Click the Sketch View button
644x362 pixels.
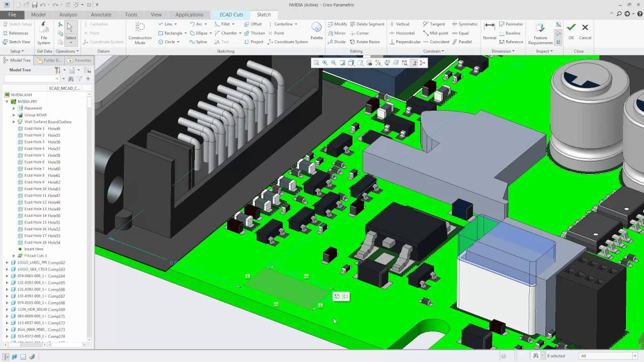[x=16, y=42]
